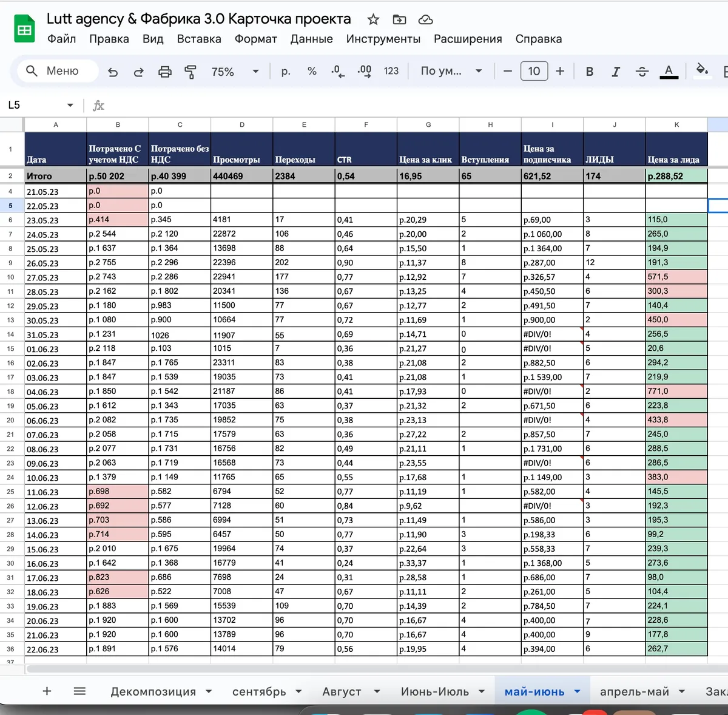Viewport: 728px width, 715px height.
Task: Open the text color picker
Action: tap(669, 72)
